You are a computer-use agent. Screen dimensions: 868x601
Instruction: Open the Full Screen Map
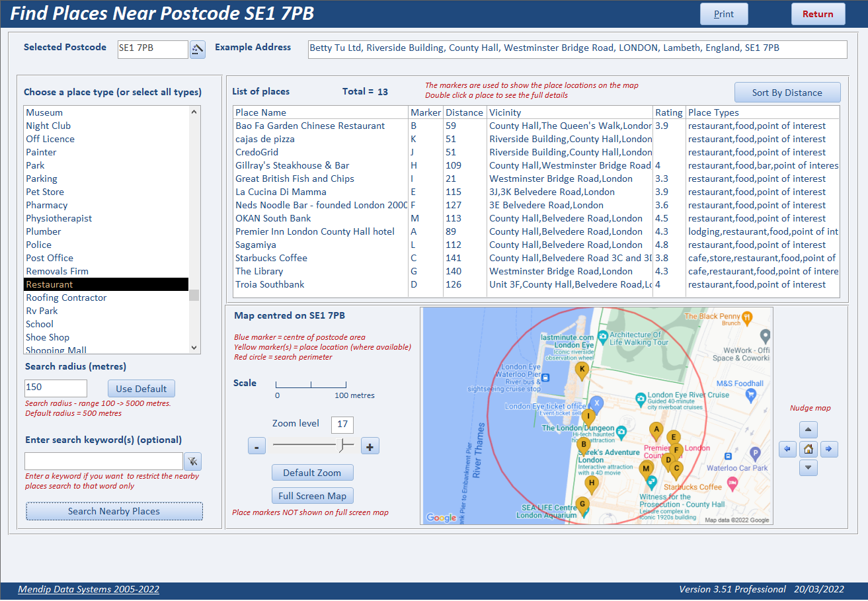point(312,496)
